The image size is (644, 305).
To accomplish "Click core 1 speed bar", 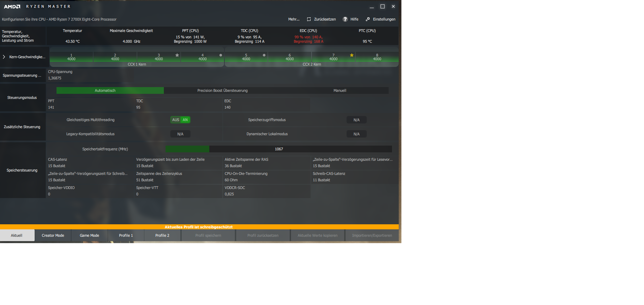I will (71, 57).
